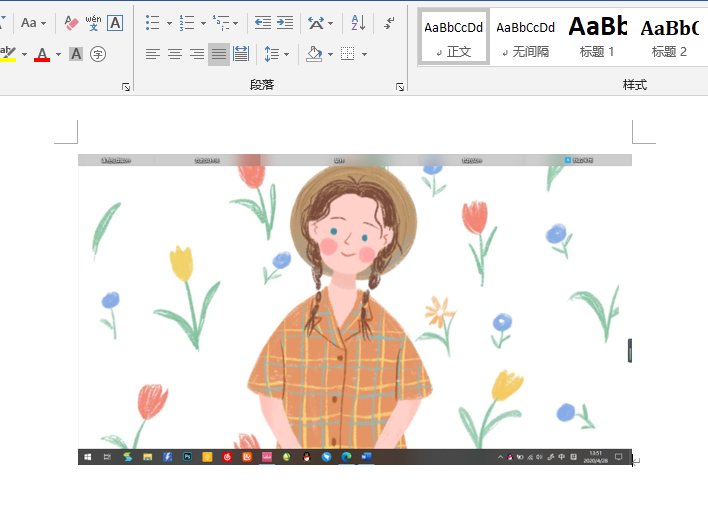Click the Distributed alignment icon
The image size is (708, 510).
(x=241, y=54)
